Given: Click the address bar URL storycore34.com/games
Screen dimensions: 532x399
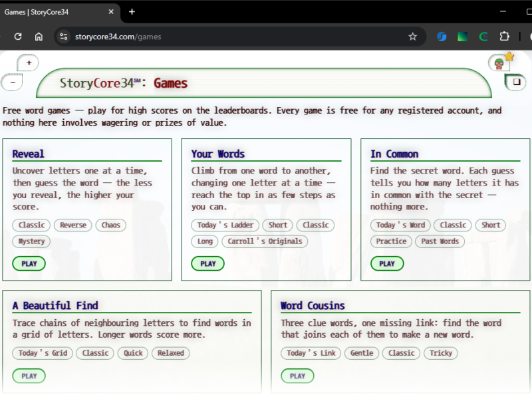Looking at the screenshot, I should click(118, 37).
